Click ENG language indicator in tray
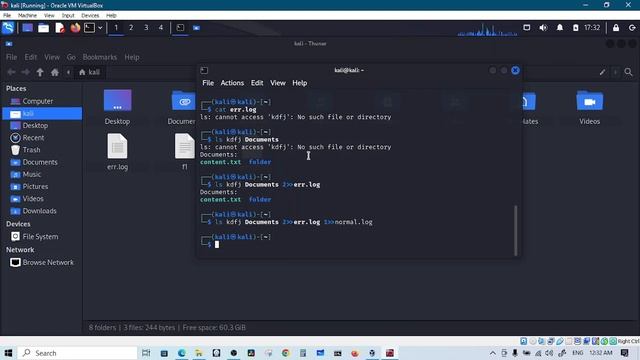Screen dimensions: 640x360 pos(578,353)
